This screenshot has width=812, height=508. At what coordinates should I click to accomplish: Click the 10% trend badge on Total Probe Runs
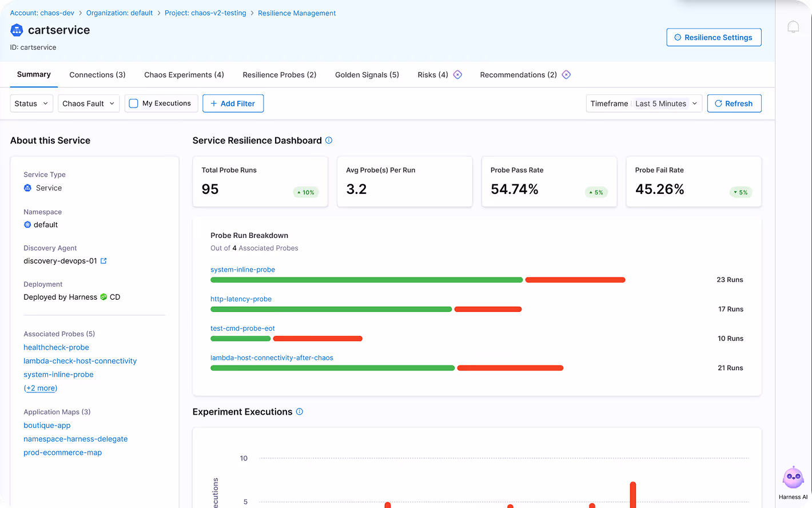click(306, 192)
